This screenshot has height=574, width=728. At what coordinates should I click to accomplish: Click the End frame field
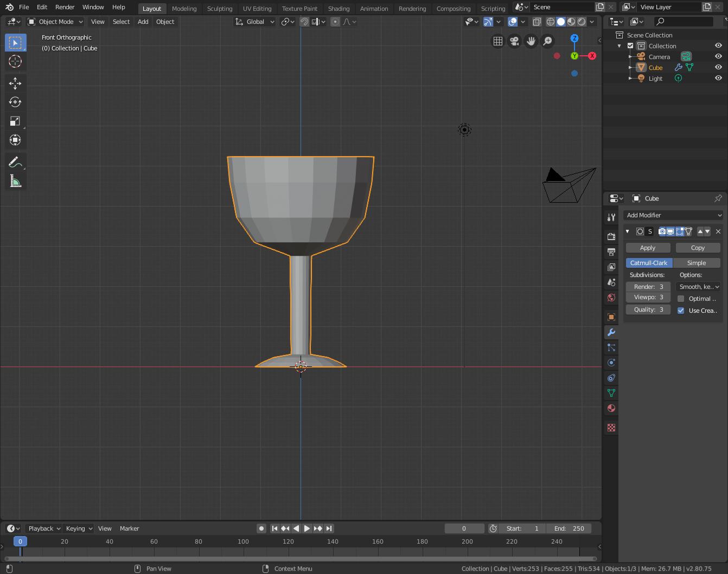(569, 528)
